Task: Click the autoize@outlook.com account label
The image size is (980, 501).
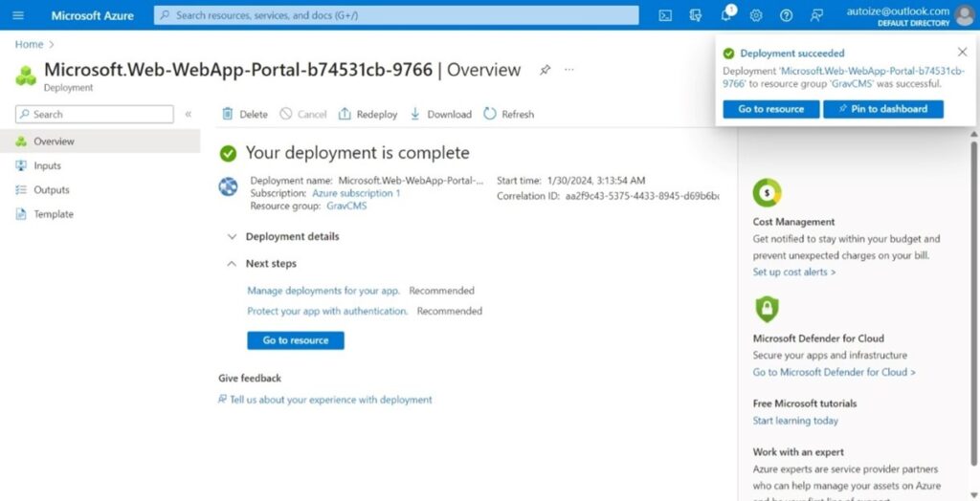Action: click(898, 11)
